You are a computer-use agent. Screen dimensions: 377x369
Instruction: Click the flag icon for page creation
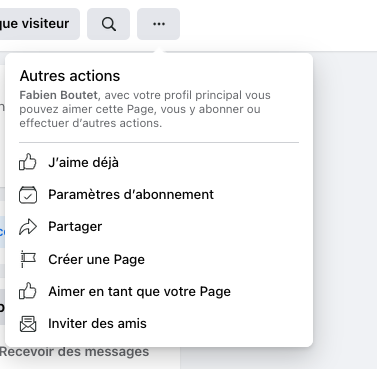[28, 259]
